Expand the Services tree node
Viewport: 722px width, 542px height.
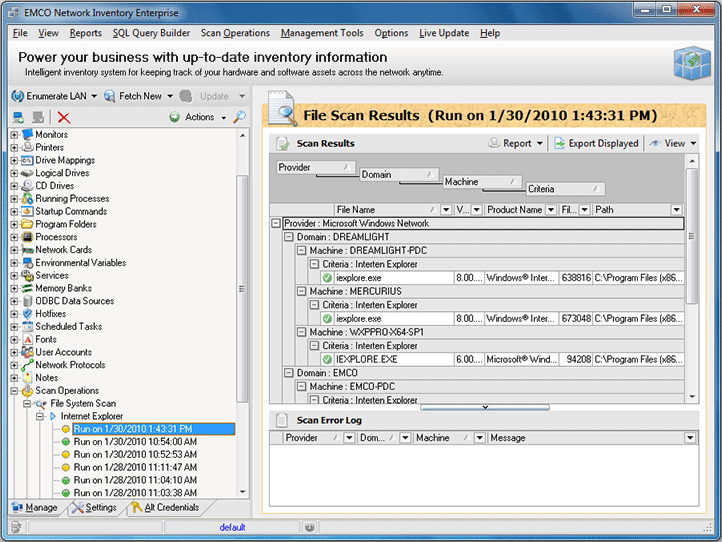click(14, 276)
